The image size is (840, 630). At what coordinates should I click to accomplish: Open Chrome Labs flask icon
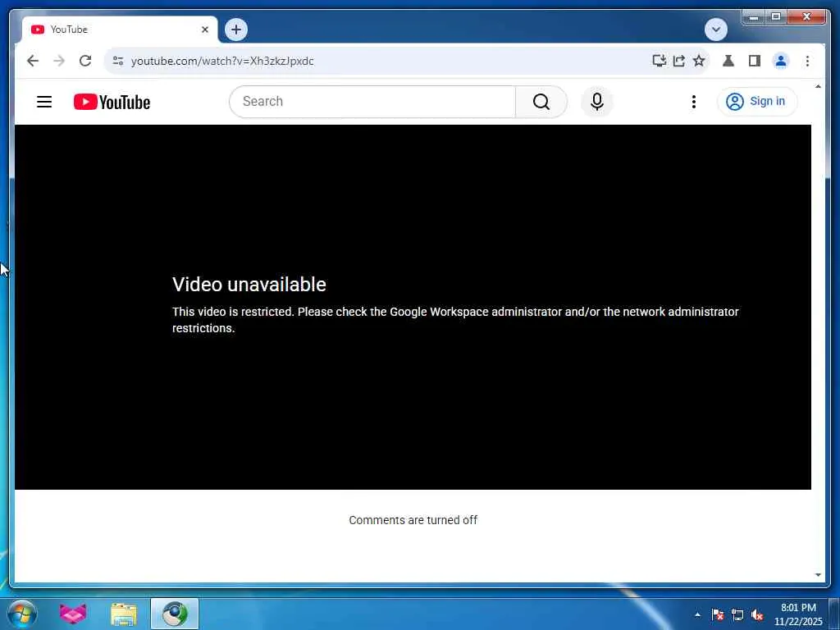click(x=728, y=61)
